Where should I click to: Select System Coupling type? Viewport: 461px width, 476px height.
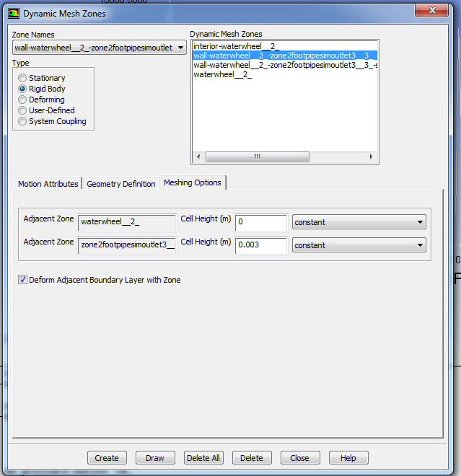point(23,121)
